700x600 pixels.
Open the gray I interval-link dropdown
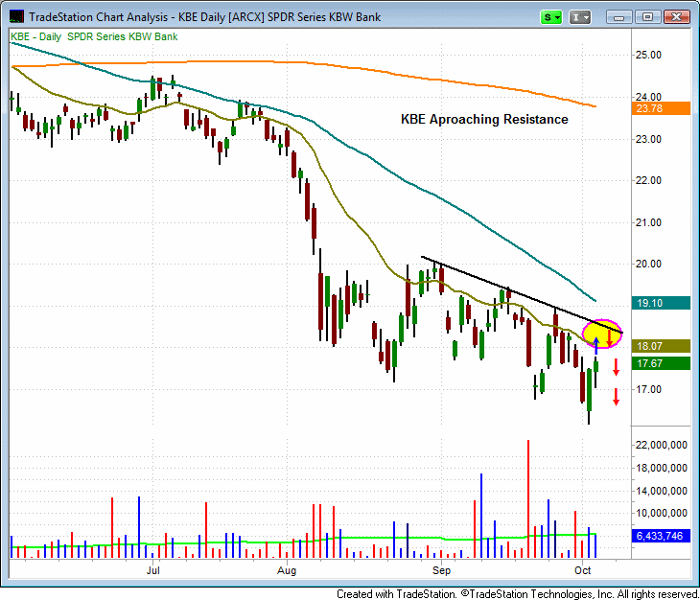coord(580,17)
